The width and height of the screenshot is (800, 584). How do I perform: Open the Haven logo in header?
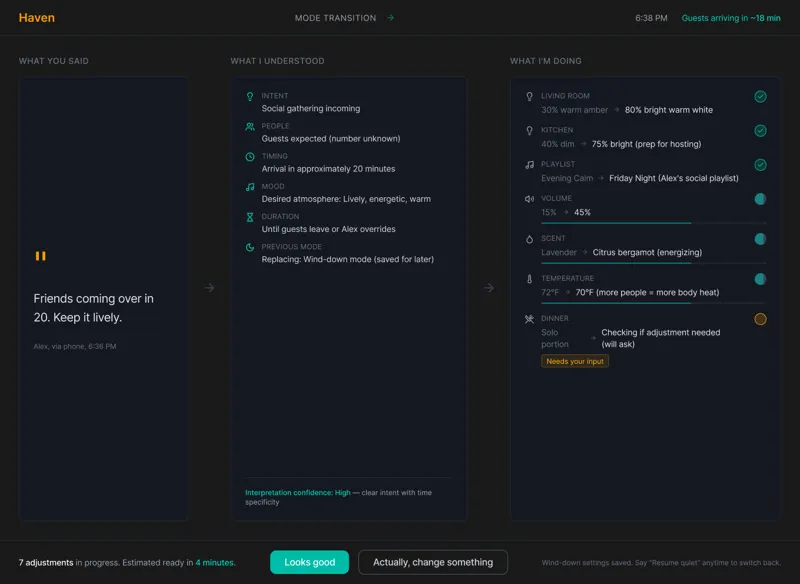pyautogui.click(x=37, y=18)
